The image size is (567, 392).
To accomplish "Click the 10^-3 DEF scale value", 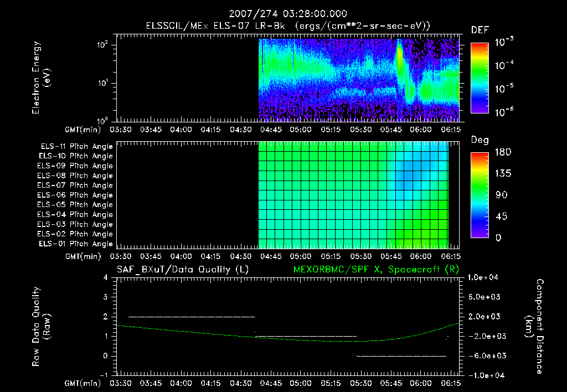I will click(x=504, y=42).
